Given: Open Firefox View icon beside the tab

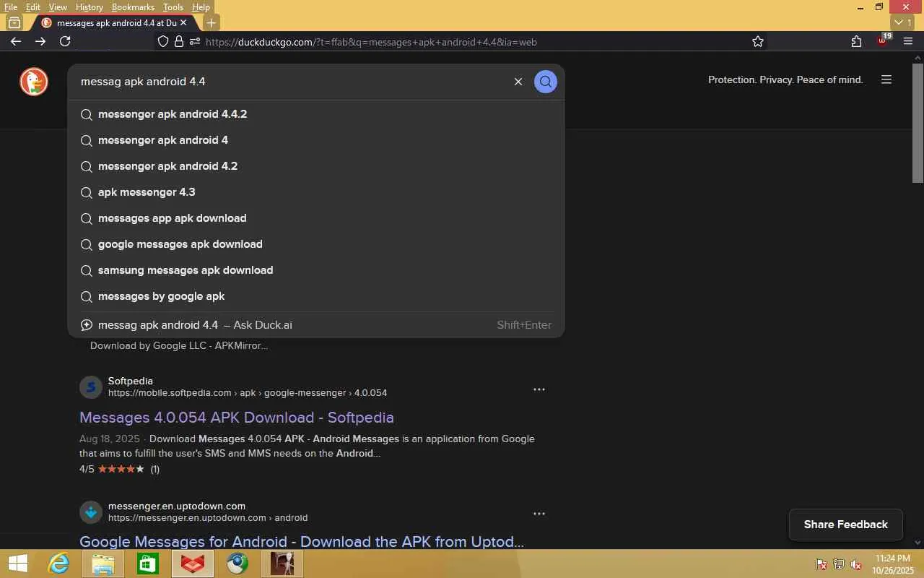Looking at the screenshot, I should pos(14,22).
